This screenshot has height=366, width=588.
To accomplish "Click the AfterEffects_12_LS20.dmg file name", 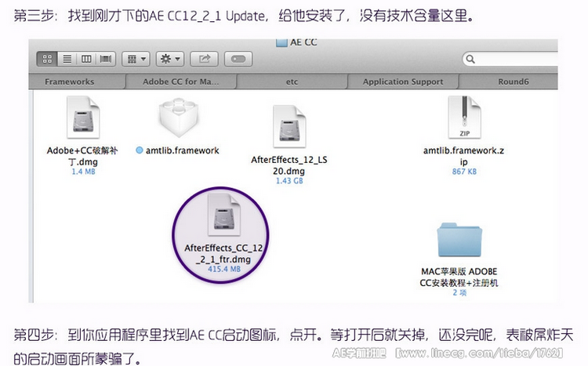I will (x=289, y=165).
